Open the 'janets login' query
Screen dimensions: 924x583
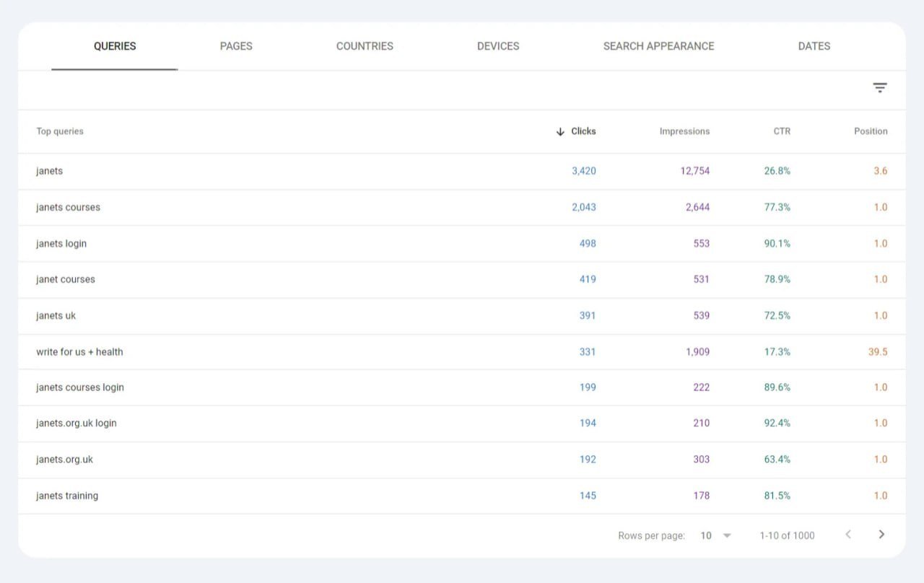coord(61,243)
